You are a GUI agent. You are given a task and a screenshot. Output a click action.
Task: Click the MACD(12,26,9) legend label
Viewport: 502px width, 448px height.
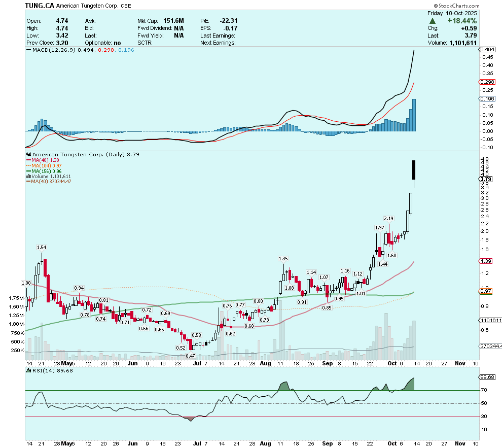pyautogui.click(x=54, y=50)
